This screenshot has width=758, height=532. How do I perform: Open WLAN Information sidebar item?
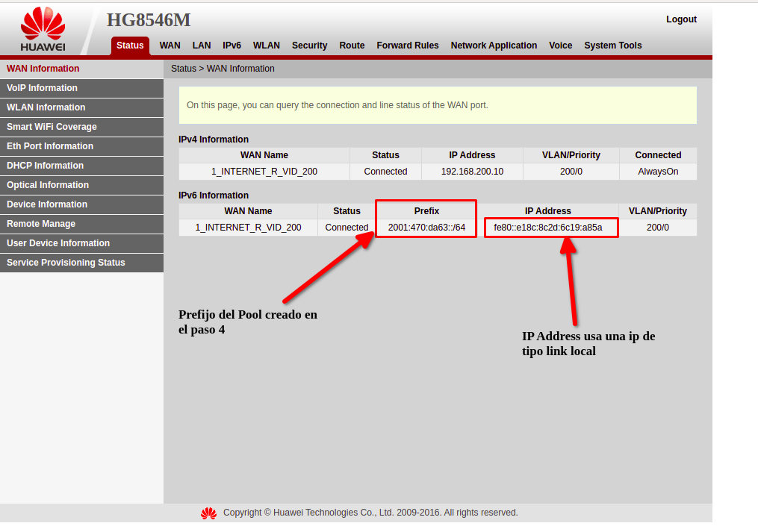pos(46,107)
